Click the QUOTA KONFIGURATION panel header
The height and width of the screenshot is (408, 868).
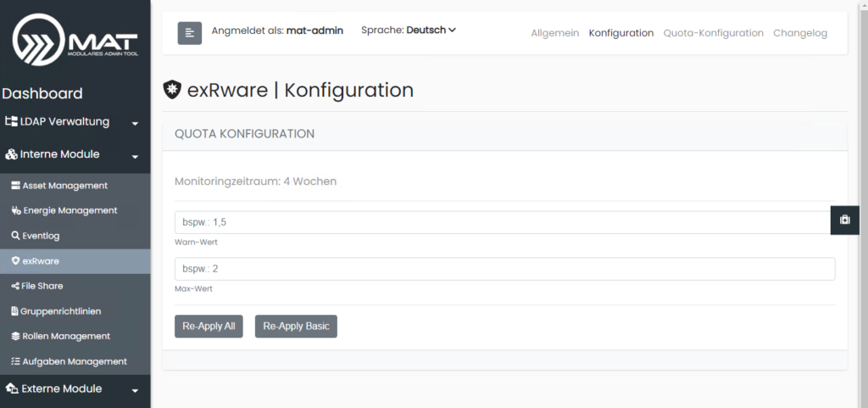505,134
